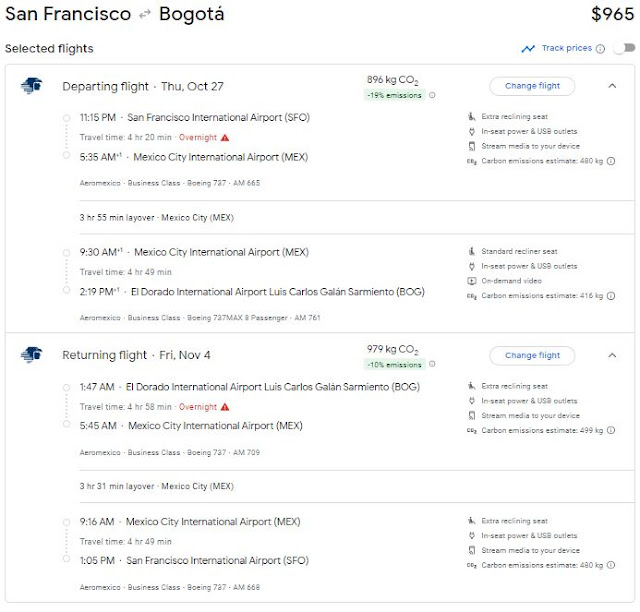Click the $965 total price
The width and height of the screenshot is (640, 612).
tap(612, 15)
